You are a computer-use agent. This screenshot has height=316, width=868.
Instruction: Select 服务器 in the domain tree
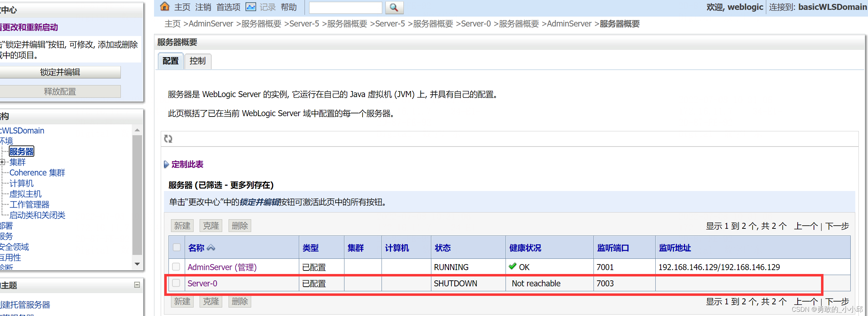(22, 151)
